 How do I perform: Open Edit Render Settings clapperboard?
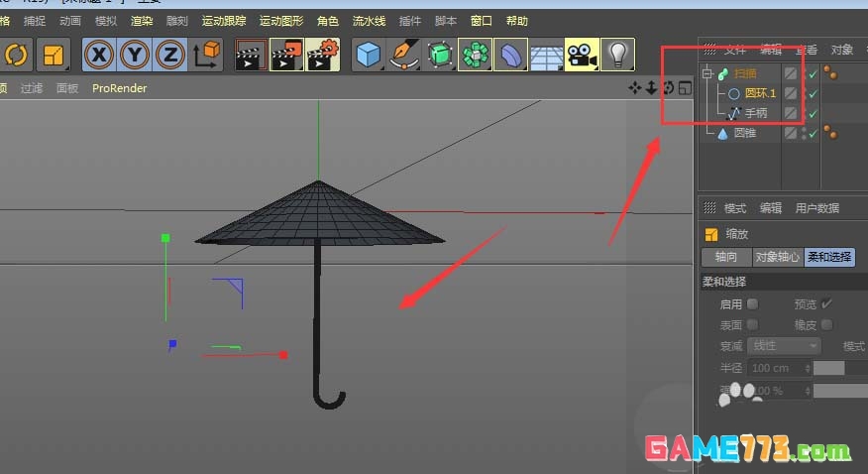pos(322,55)
